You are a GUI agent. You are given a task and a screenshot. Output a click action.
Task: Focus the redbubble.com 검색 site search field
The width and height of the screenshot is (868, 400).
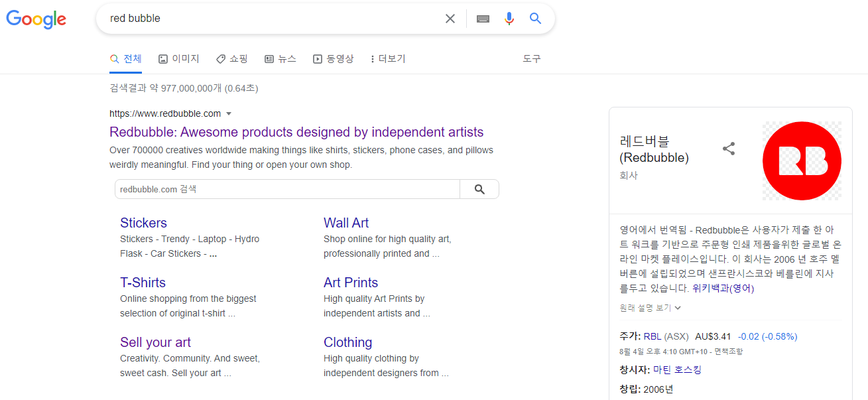coord(287,189)
